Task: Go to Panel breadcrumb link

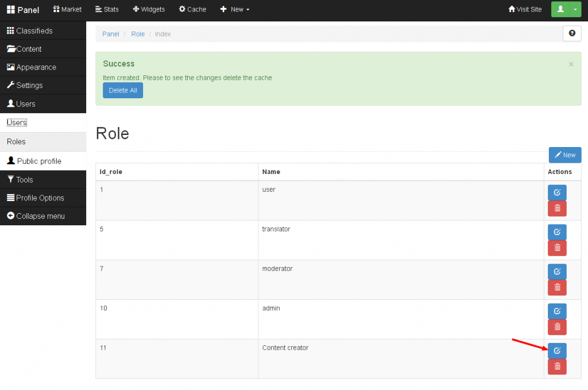Action: [x=111, y=34]
